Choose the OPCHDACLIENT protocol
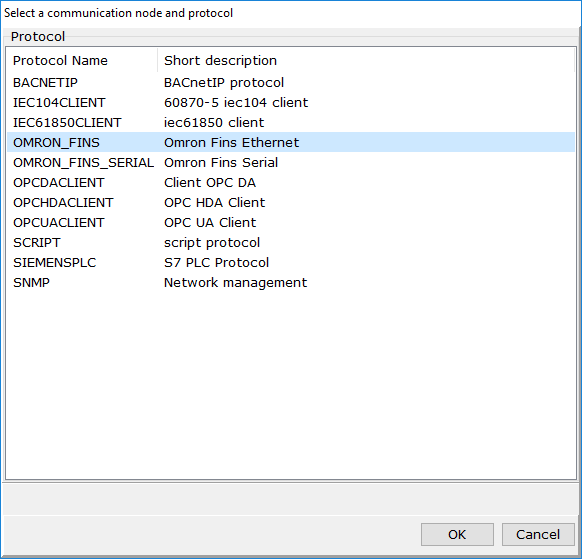582x559 pixels. point(291,203)
